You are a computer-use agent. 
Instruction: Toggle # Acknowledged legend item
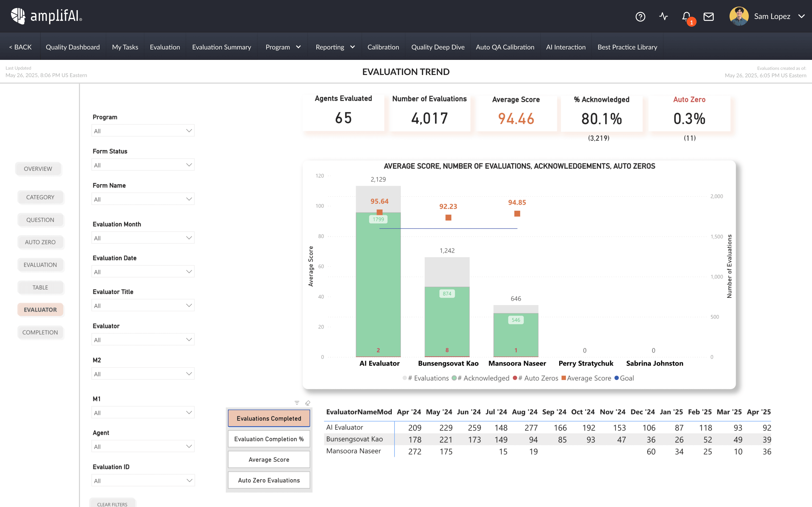point(480,378)
